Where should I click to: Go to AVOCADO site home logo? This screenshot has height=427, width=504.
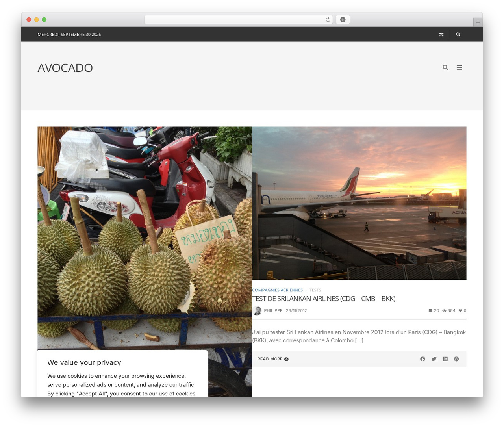pyautogui.click(x=65, y=68)
